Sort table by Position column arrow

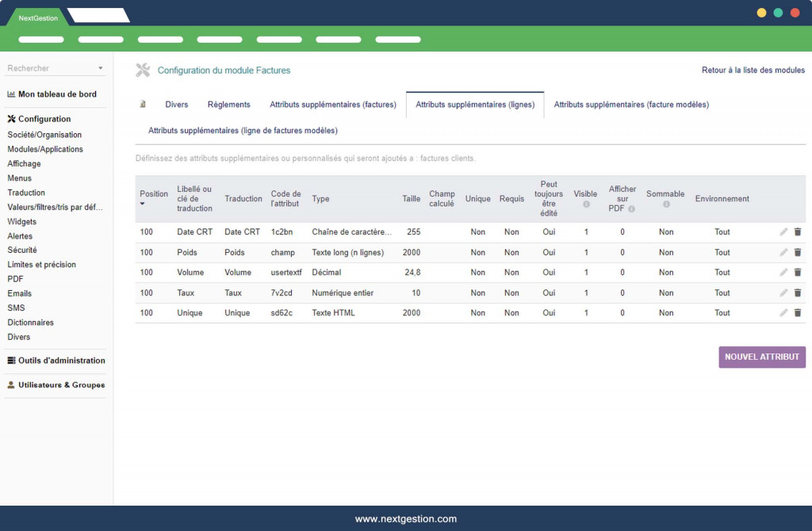click(x=143, y=204)
